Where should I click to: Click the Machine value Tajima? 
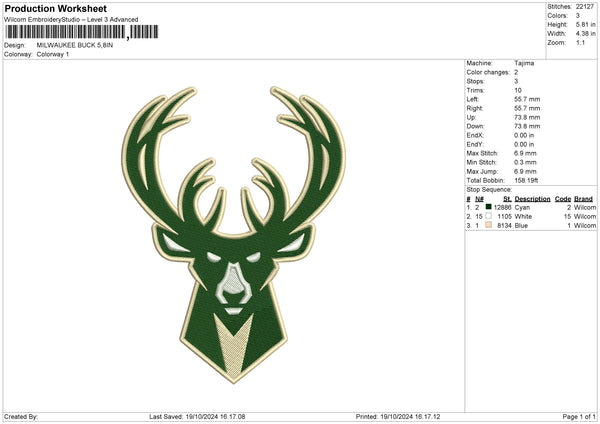point(524,63)
